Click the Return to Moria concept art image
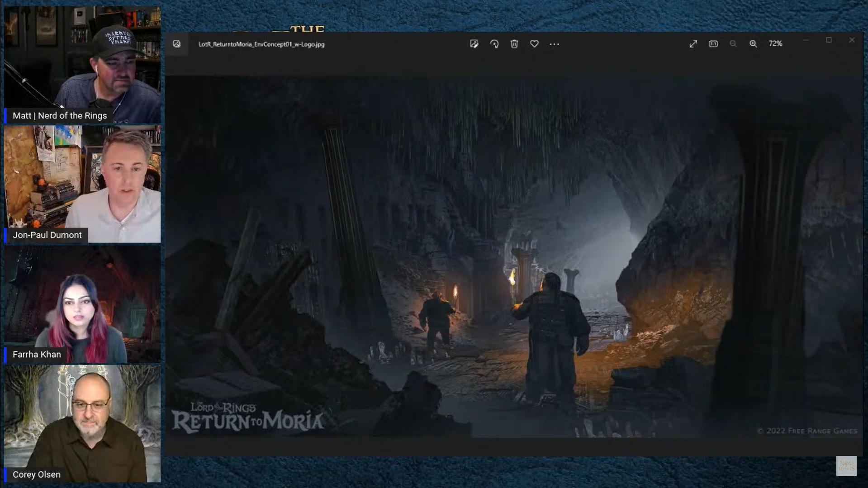This screenshot has height=488, width=868. (x=514, y=256)
